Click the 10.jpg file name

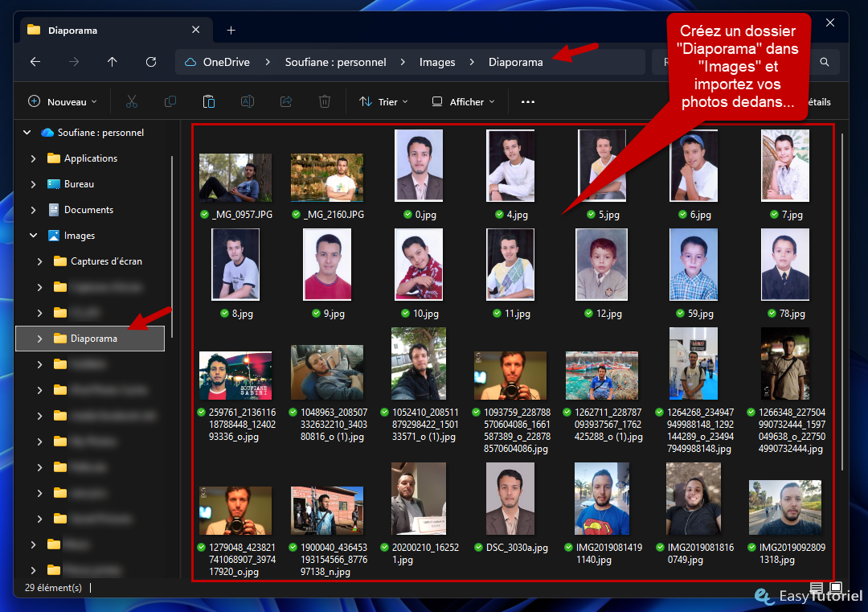coord(426,314)
